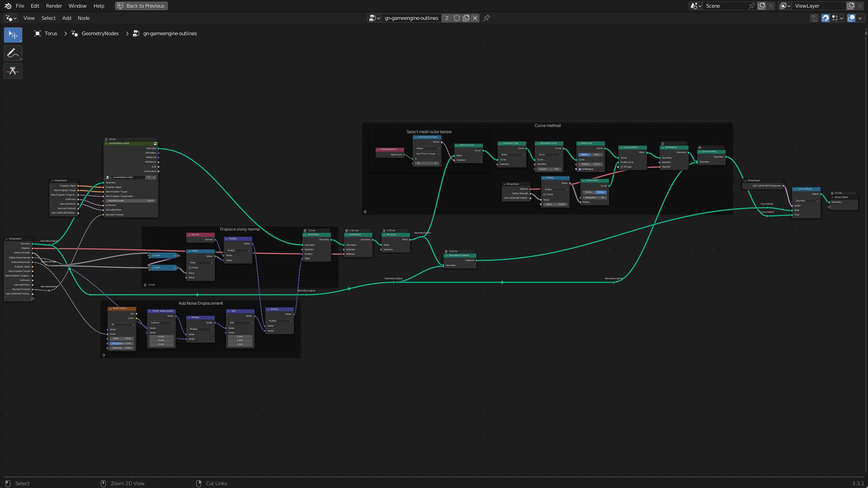This screenshot has width=868, height=488.
Task: Open node editor Select menu
Action: coord(48,18)
